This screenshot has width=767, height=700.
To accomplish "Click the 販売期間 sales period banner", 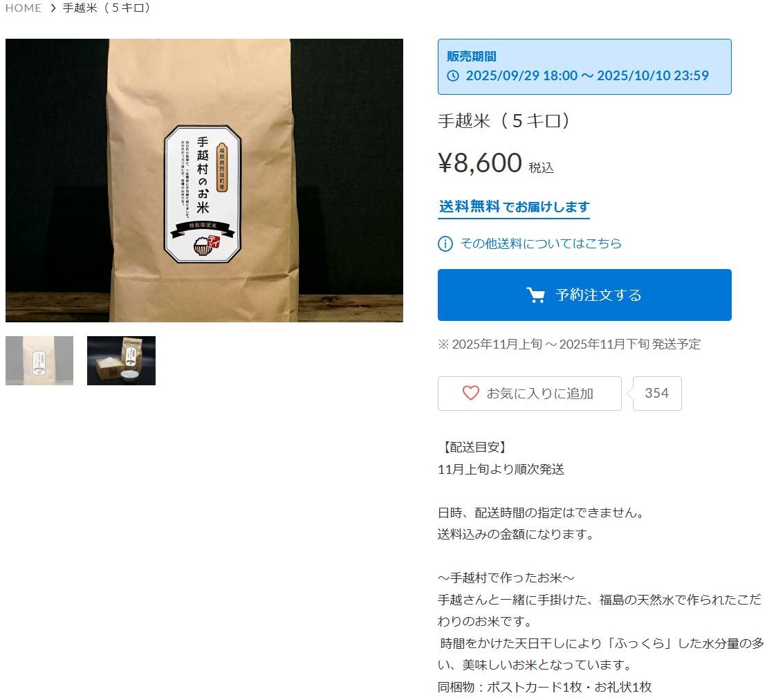I will [584, 66].
